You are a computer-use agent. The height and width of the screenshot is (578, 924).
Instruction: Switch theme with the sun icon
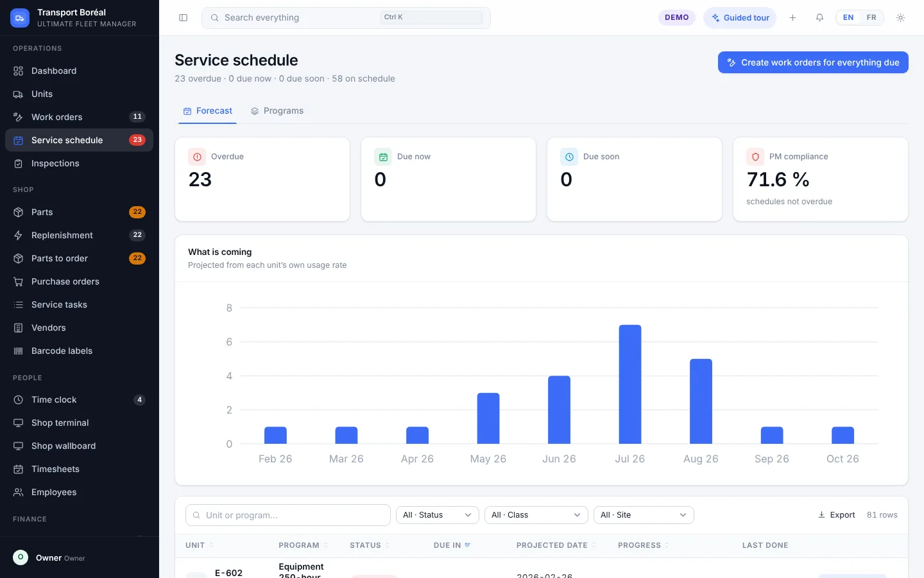click(900, 18)
